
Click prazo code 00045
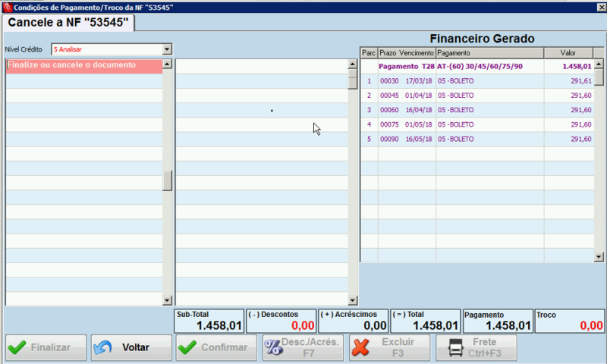click(x=389, y=96)
